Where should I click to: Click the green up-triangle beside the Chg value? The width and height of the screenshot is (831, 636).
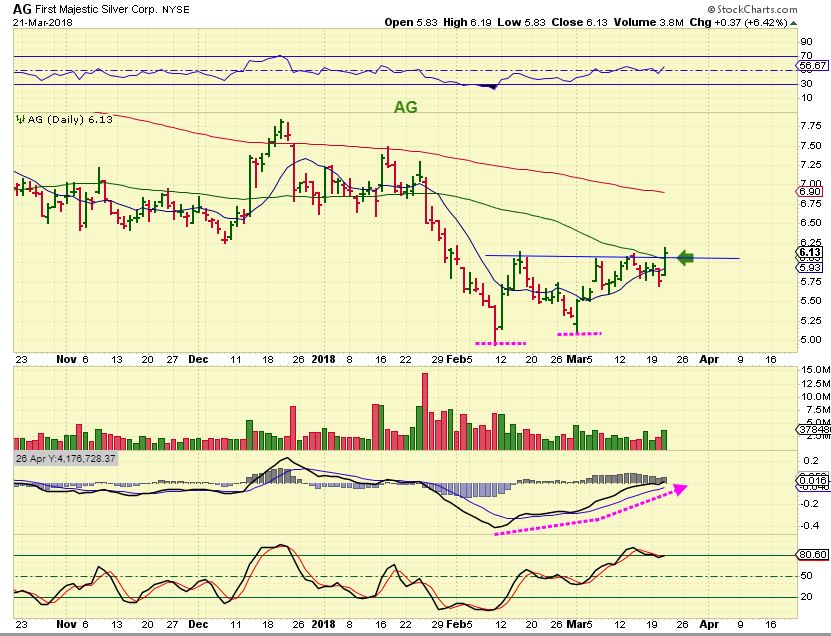coord(793,23)
